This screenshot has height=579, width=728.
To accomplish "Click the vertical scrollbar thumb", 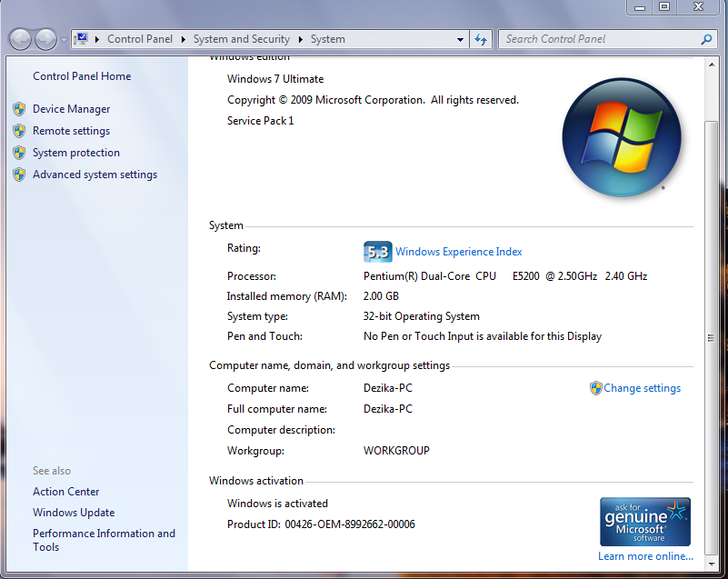I will [x=711, y=337].
